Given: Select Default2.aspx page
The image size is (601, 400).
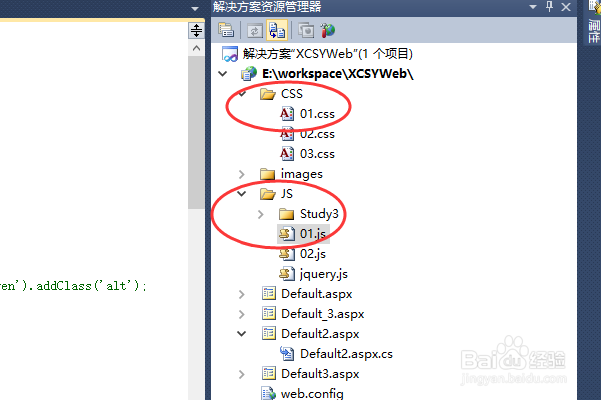Looking at the screenshot, I should [320, 334].
